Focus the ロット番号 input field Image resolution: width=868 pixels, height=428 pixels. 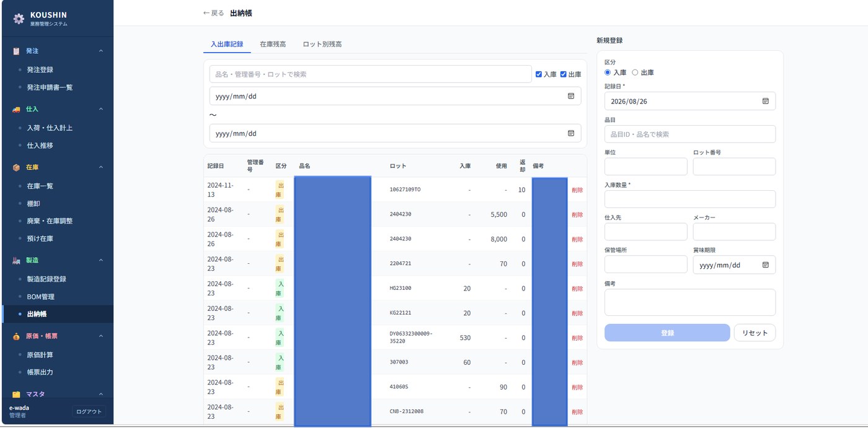click(734, 167)
